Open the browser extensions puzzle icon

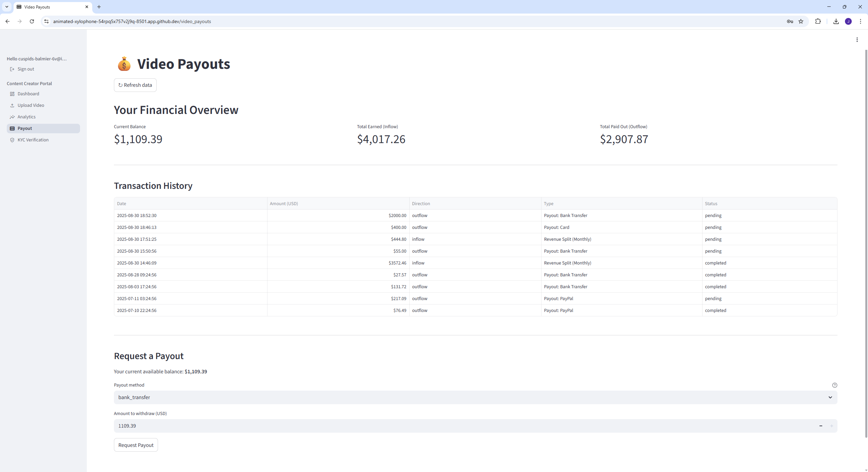click(x=818, y=21)
